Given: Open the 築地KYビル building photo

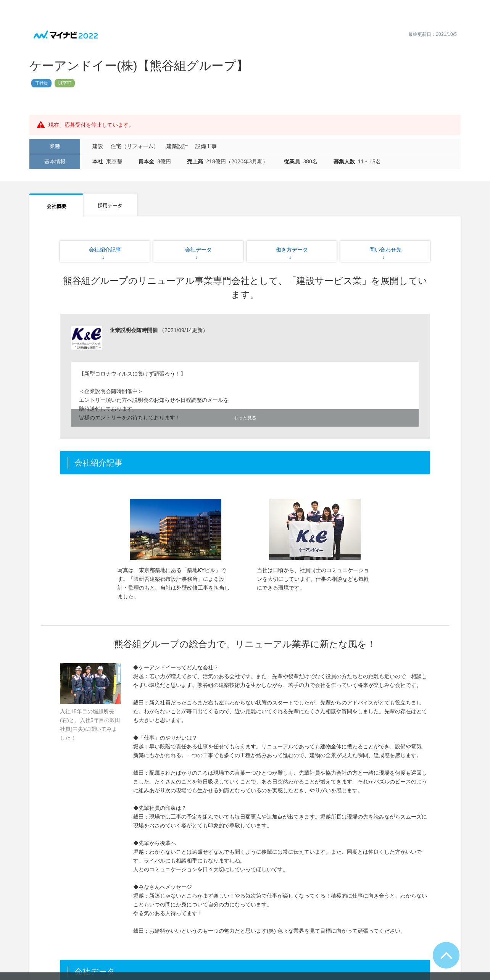Looking at the screenshot, I should point(176,529).
